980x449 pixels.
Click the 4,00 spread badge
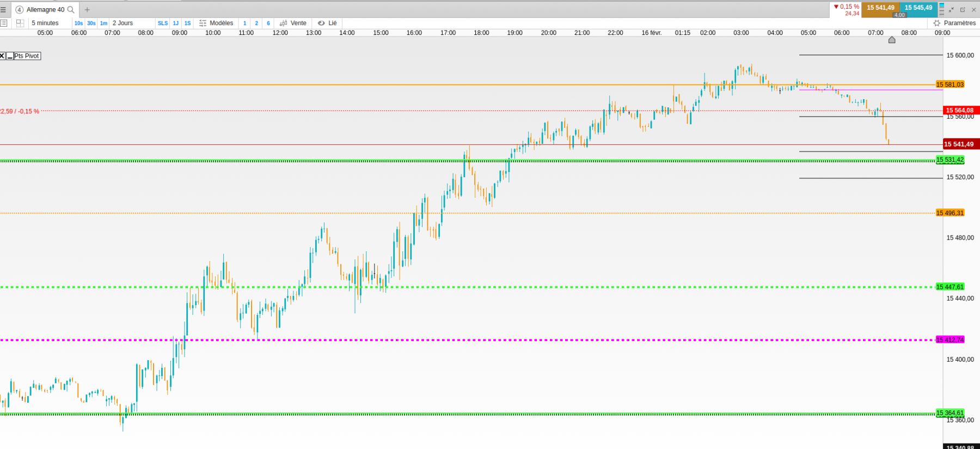point(899,15)
